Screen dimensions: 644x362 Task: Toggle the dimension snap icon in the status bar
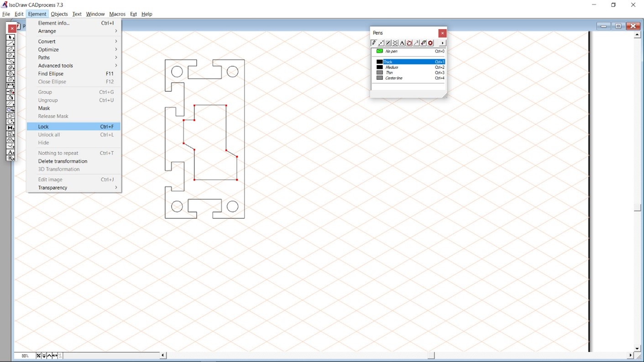[55, 356]
